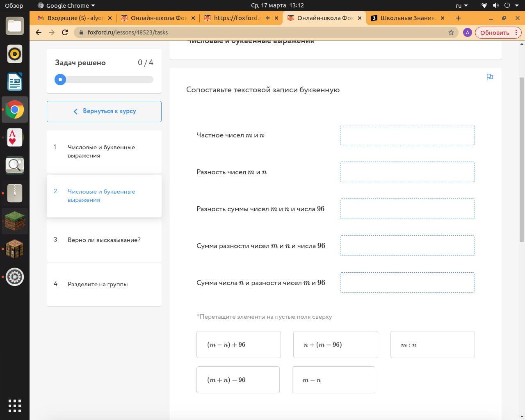Close the Gmail inbox tab
The image size is (525, 420).
click(x=110, y=18)
